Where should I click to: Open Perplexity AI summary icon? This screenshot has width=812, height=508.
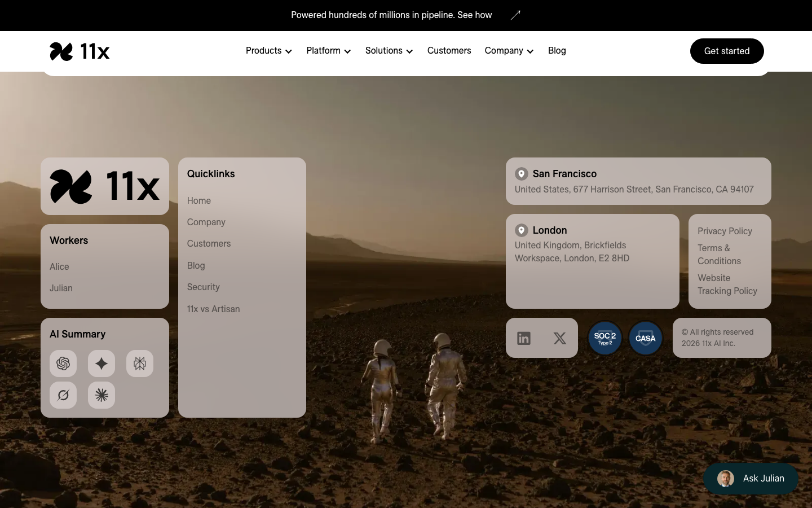pyautogui.click(x=140, y=364)
